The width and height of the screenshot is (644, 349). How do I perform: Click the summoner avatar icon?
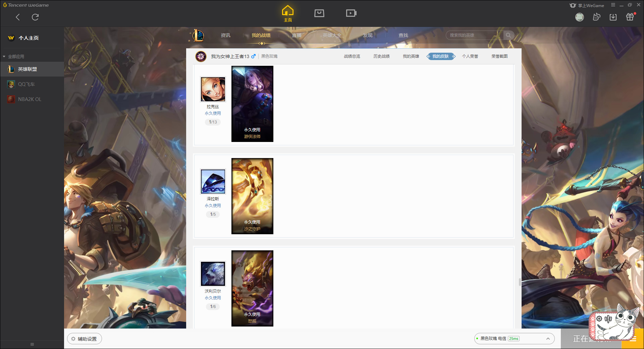click(201, 56)
